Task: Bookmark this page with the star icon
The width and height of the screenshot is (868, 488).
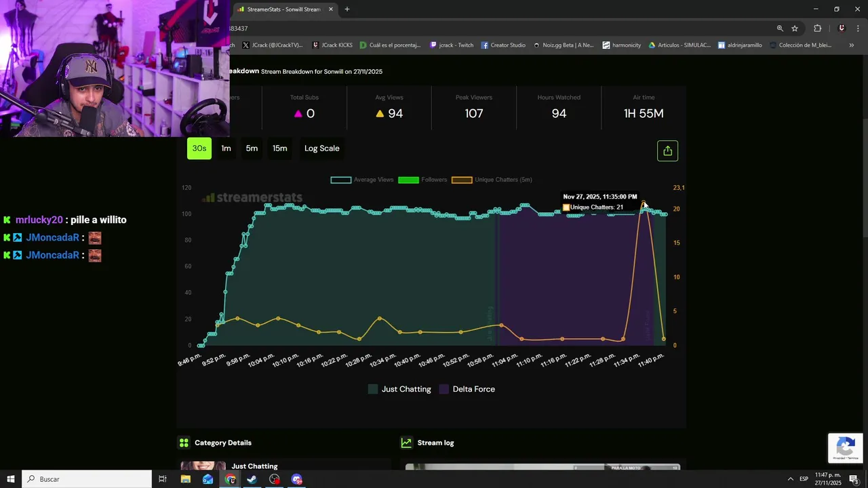Action: (795, 28)
